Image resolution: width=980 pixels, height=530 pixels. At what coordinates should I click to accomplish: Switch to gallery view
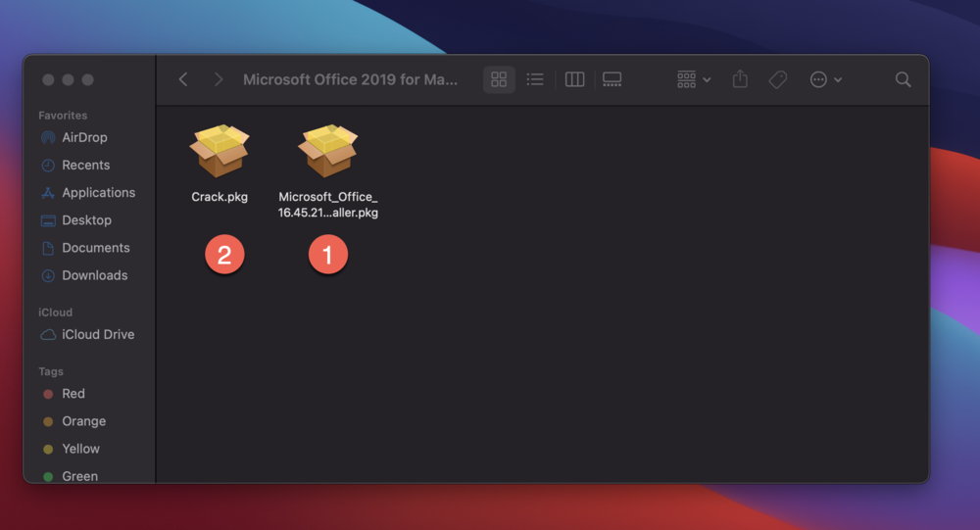(x=612, y=79)
